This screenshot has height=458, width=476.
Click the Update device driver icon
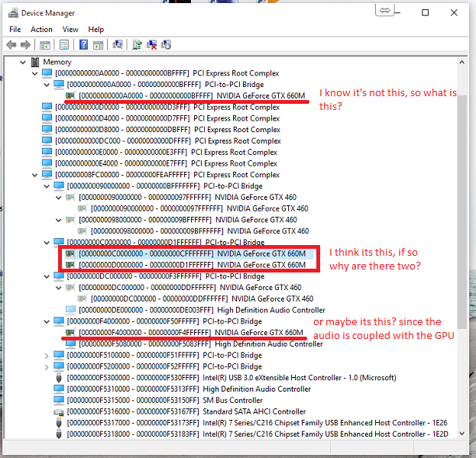point(137,44)
